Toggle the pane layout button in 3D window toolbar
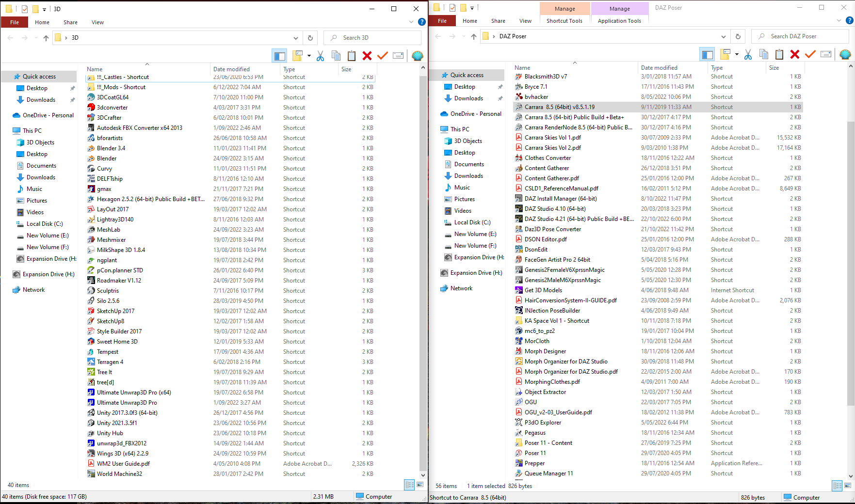This screenshot has height=504, width=855. (x=280, y=56)
